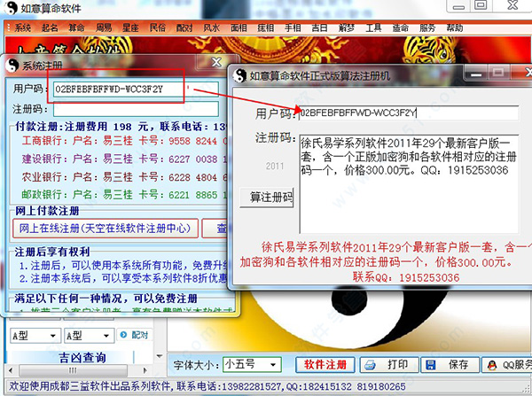The height and width of the screenshot is (396, 532).
Task: Click the 建设银行 account line
Action: click(x=124, y=159)
